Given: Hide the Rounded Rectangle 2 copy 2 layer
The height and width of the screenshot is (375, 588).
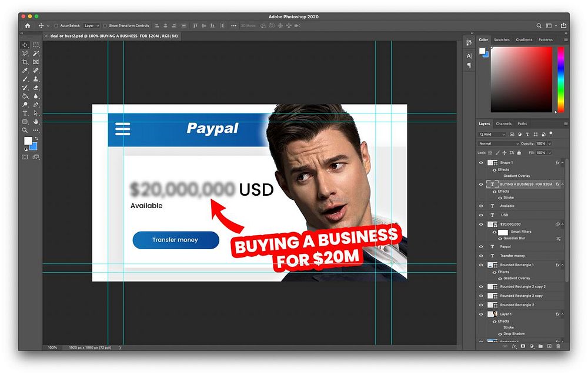Looking at the screenshot, I should (x=481, y=286).
